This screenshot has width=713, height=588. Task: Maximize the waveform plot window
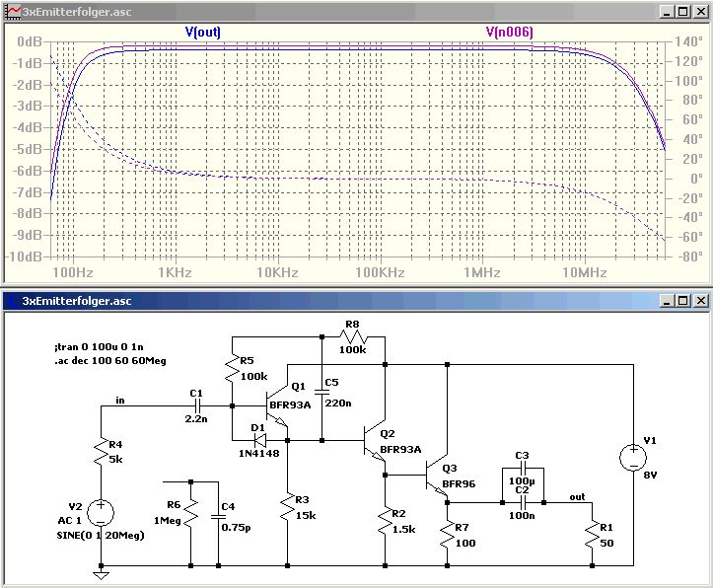point(683,12)
